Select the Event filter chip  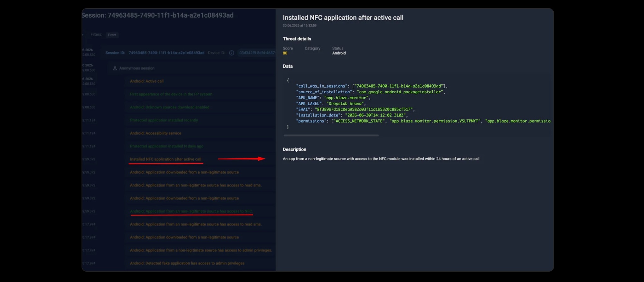(112, 35)
